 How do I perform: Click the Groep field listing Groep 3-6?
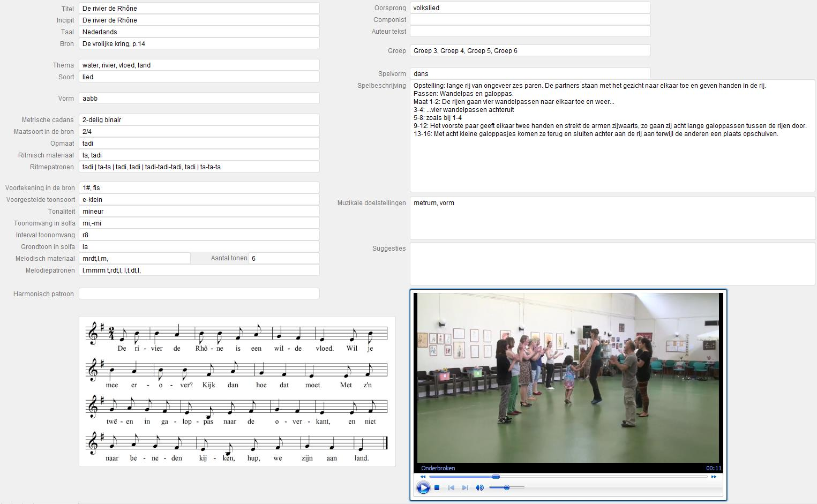point(530,51)
